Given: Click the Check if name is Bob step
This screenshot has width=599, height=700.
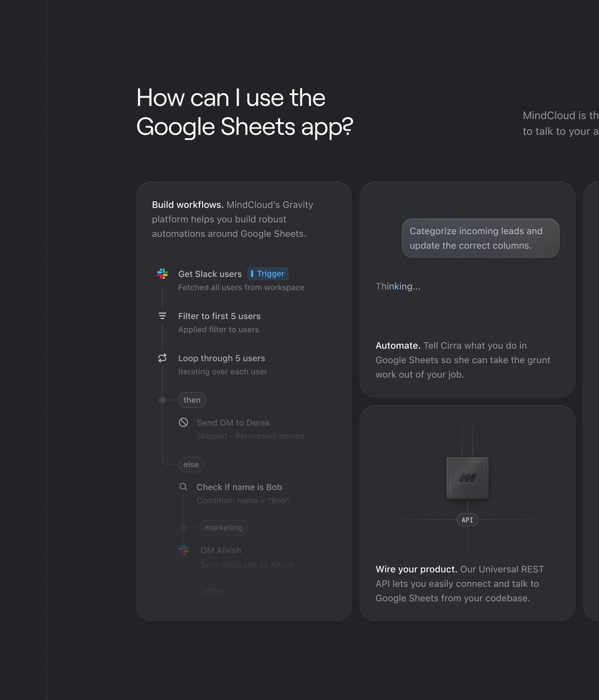Looking at the screenshot, I should click(239, 487).
